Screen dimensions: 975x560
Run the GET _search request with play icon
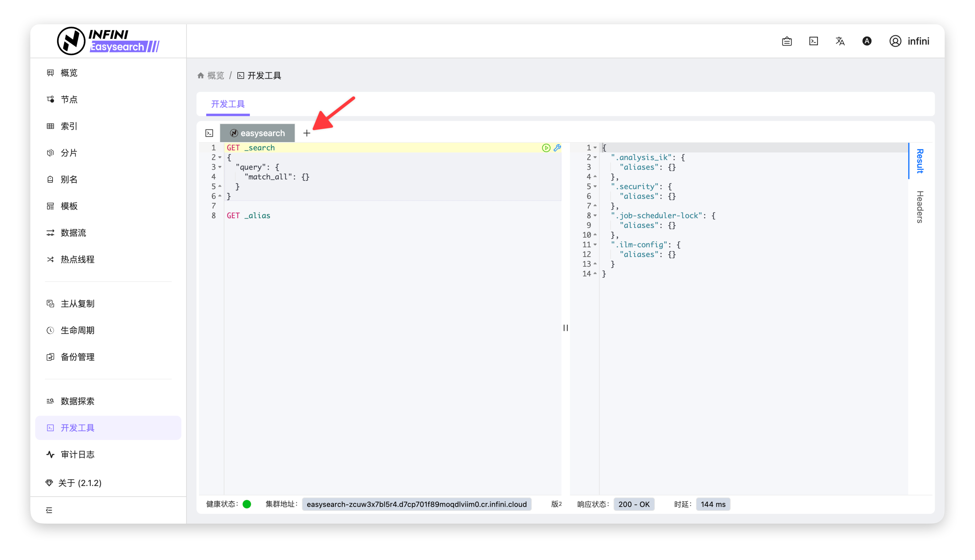pos(546,148)
